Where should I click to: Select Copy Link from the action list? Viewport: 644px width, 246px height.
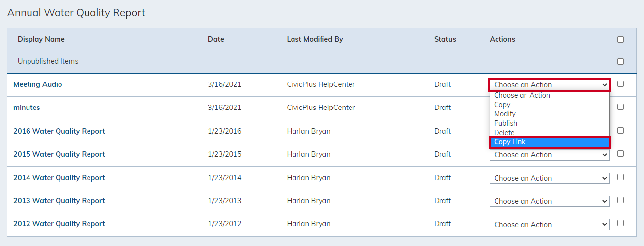pyautogui.click(x=549, y=142)
